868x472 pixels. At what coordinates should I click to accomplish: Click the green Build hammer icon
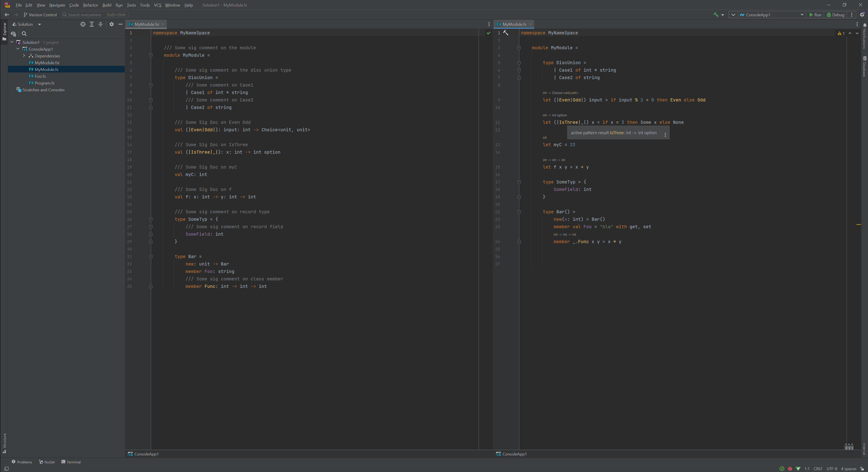716,15
